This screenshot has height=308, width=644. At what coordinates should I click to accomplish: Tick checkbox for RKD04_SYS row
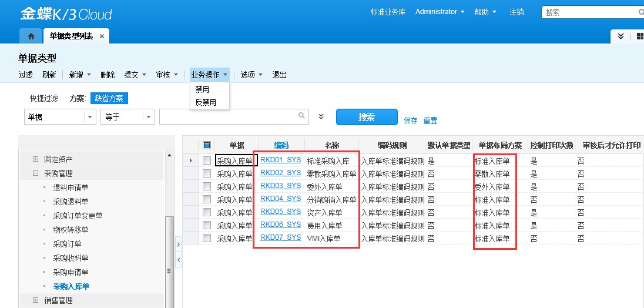point(206,199)
